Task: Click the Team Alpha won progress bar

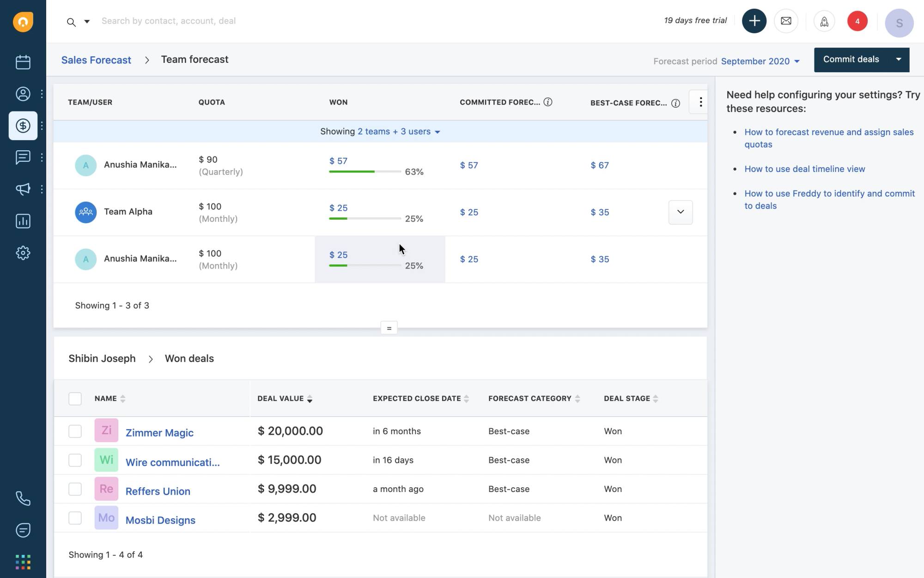Action: click(x=364, y=218)
